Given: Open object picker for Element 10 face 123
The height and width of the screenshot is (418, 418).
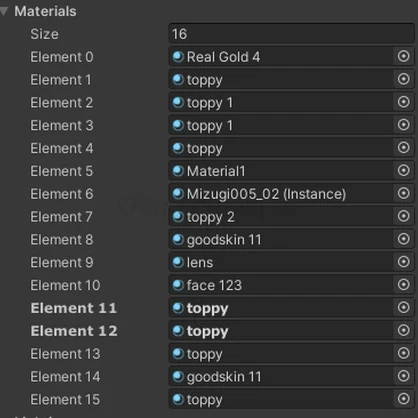Looking at the screenshot, I should tap(403, 285).
